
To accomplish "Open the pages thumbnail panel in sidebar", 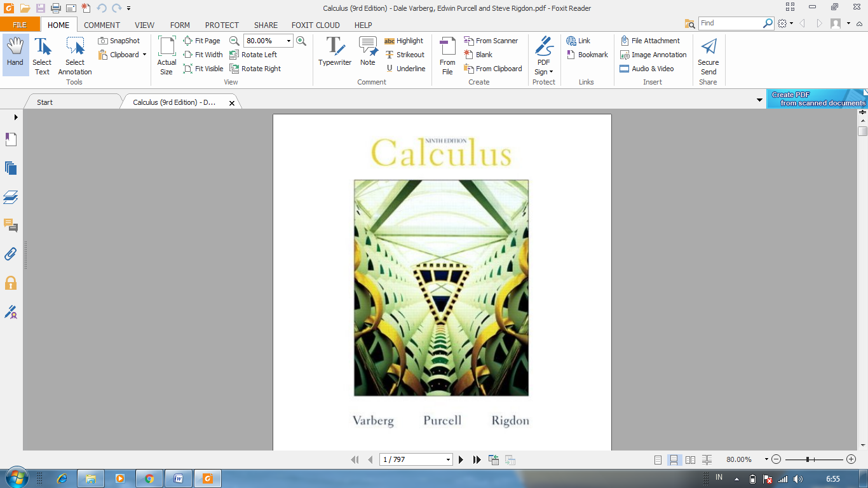I will 11,168.
